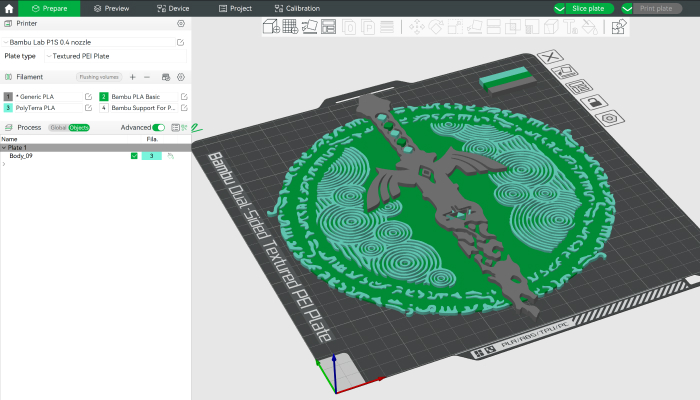Switch process scope to Objects

[79, 128]
